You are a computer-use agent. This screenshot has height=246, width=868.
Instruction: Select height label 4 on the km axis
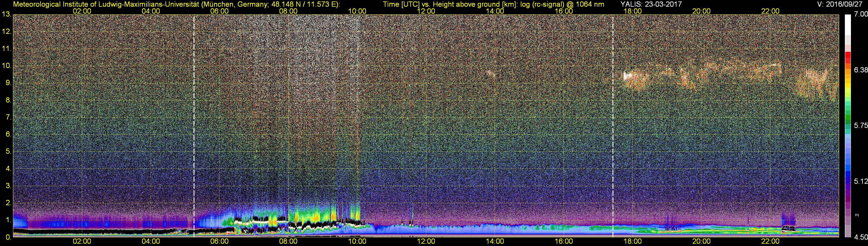click(x=8, y=168)
